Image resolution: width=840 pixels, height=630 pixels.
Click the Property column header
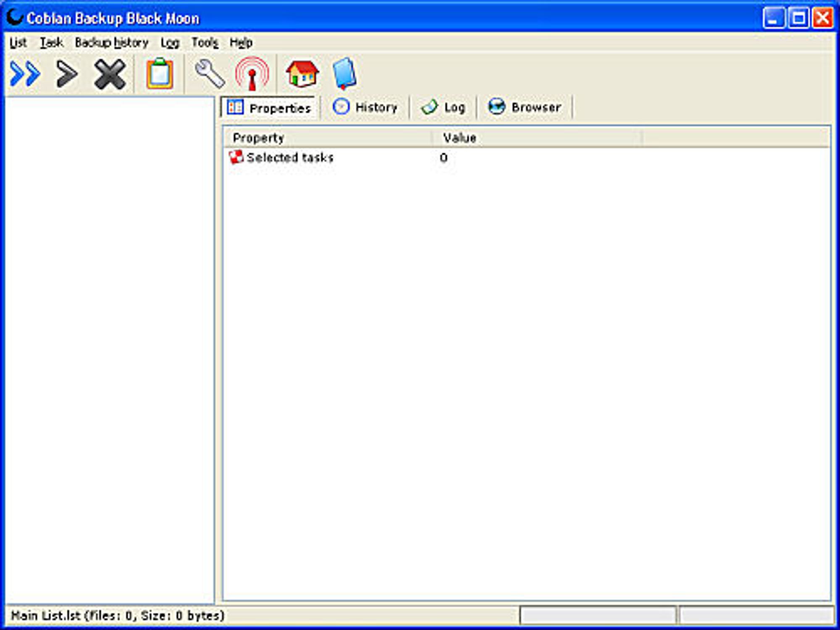point(328,138)
